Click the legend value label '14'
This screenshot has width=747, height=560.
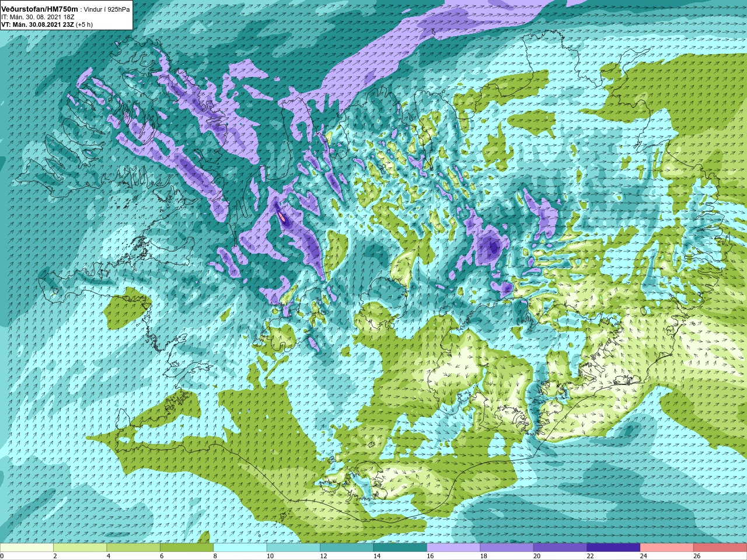point(376,556)
